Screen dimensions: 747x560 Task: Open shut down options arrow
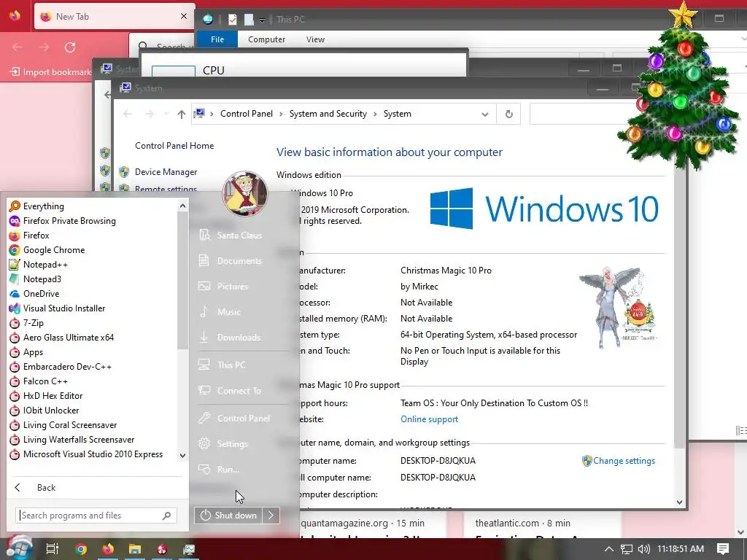pos(271,516)
